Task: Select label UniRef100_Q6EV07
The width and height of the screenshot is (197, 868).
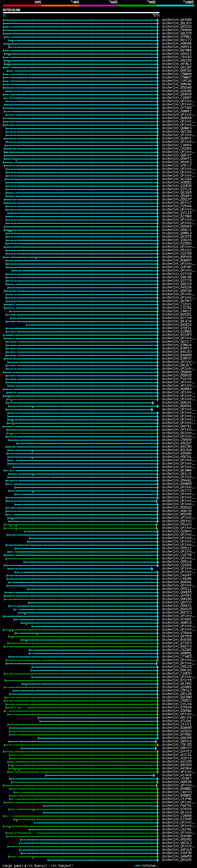Action: coord(177,155)
